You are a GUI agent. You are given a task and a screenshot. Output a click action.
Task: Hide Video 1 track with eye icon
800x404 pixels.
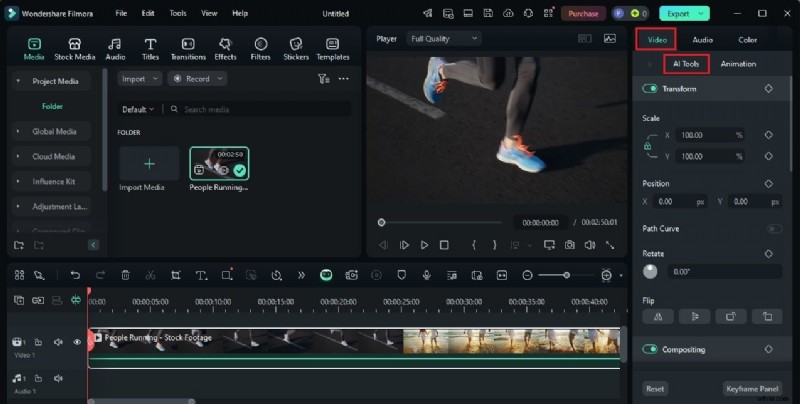click(77, 342)
